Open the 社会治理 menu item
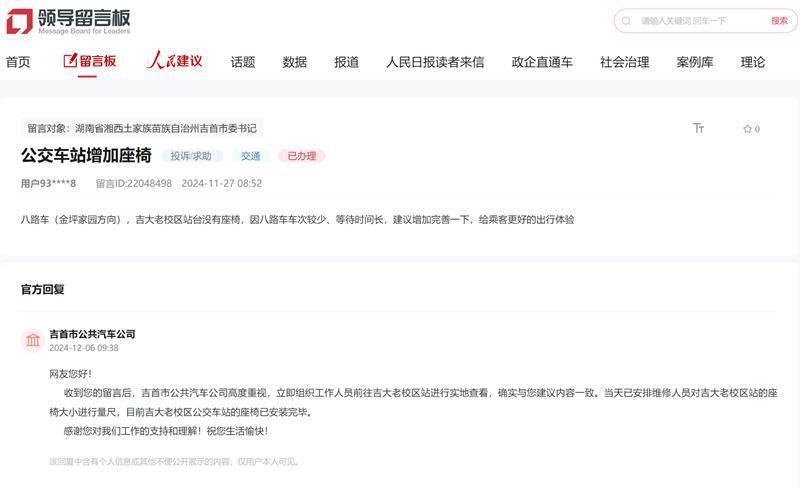The image size is (800, 488). tap(624, 62)
